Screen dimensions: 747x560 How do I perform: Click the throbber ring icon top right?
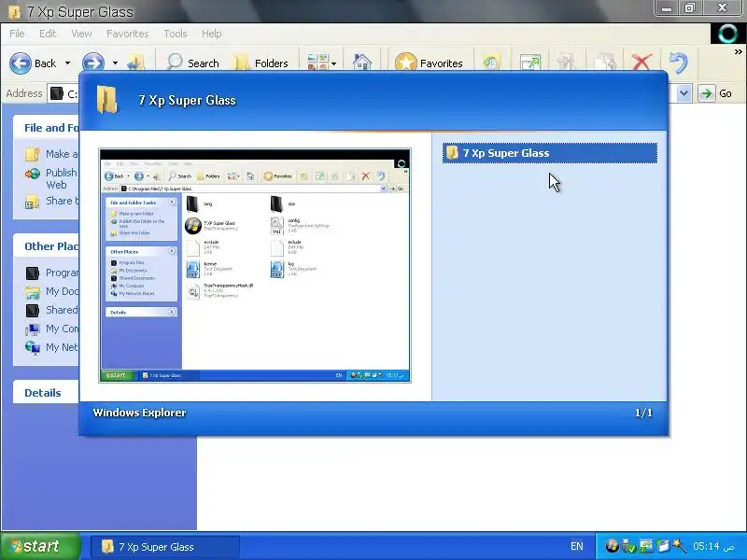click(x=728, y=34)
